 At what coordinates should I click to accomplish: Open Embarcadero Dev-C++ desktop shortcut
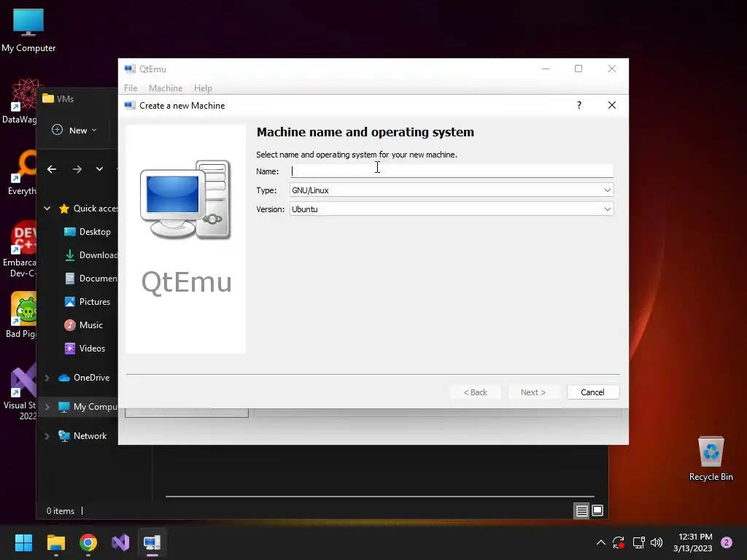coord(20,249)
